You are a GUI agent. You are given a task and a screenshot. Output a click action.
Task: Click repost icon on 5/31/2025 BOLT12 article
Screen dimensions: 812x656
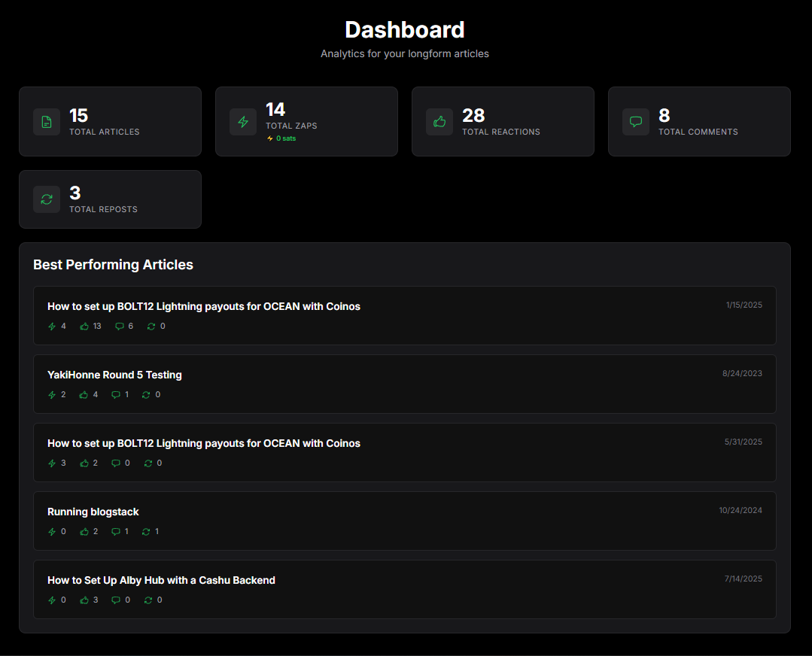[x=148, y=463]
